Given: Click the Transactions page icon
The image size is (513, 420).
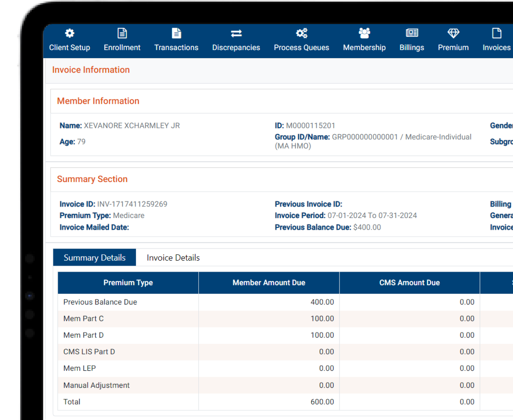Looking at the screenshot, I should pyautogui.click(x=176, y=33).
